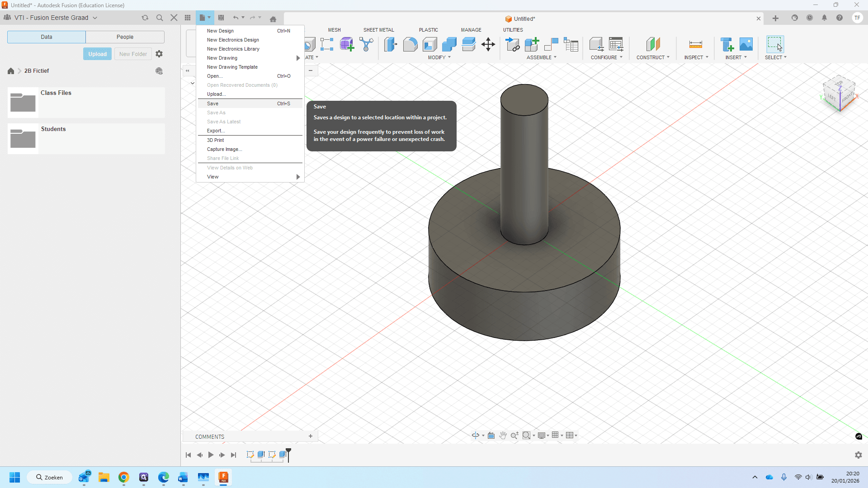868x488 pixels.
Task: Open the Class Files folder
Action: pos(86,103)
